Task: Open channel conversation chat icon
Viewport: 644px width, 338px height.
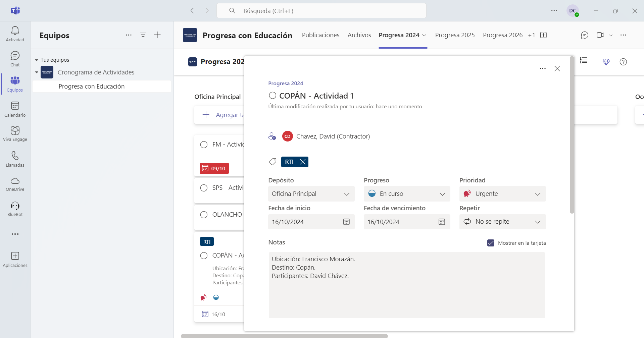Action: click(x=585, y=35)
